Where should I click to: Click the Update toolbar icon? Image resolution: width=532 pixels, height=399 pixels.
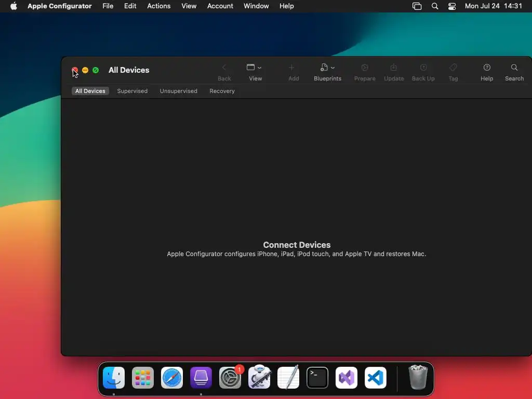[394, 68]
